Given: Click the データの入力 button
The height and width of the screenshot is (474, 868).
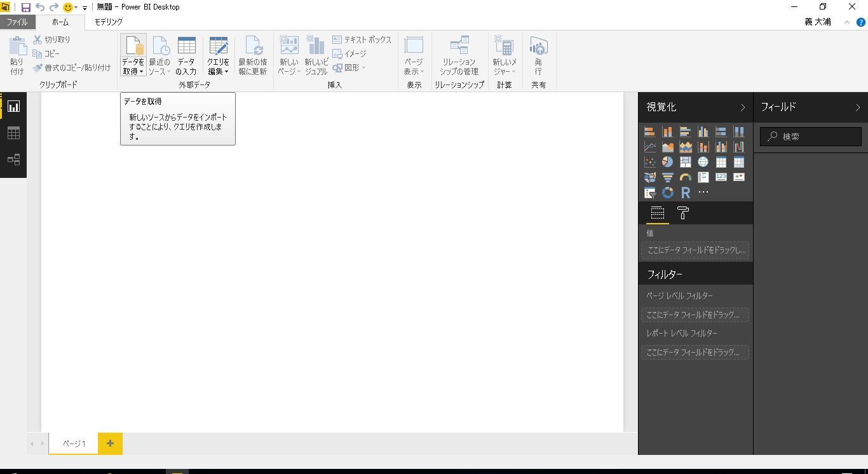Looking at the screenshot, I should [186, 55].
